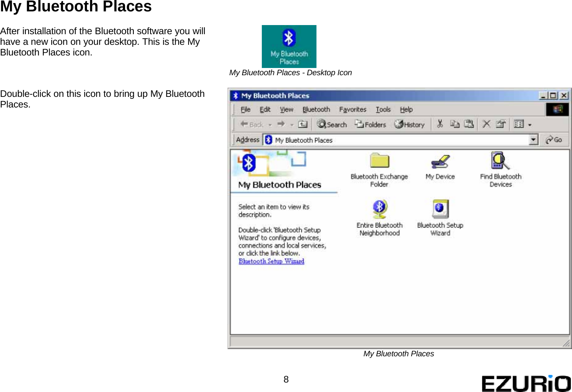
Task: Click the Copy toolbar icon
Action: point(455,124)
